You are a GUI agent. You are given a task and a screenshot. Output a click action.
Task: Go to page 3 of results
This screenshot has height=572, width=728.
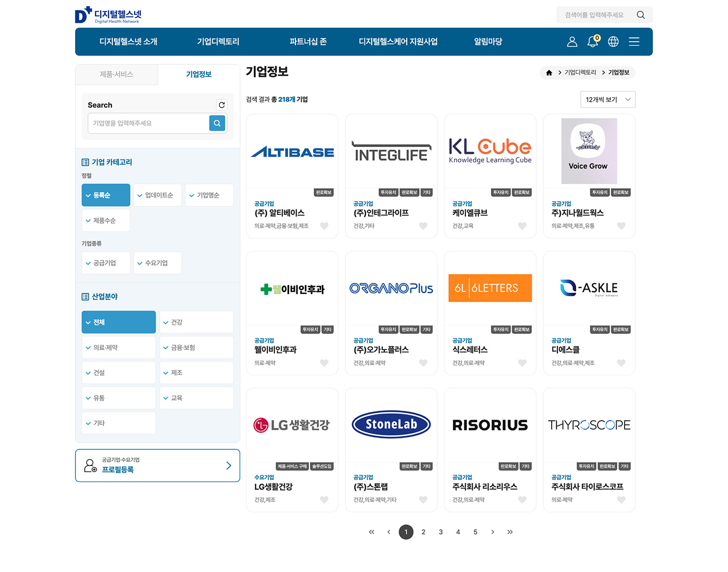coord(440,532)
